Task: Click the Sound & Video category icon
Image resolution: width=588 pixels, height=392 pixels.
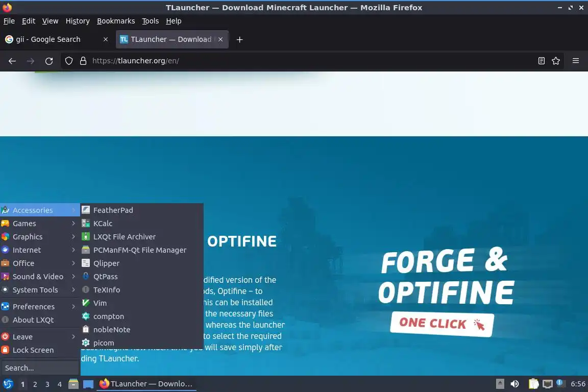Action: tap(5, 277)
